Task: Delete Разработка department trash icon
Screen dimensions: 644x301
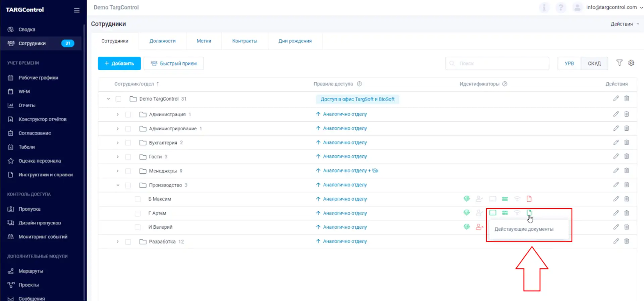Action: (x=626, y=241)
